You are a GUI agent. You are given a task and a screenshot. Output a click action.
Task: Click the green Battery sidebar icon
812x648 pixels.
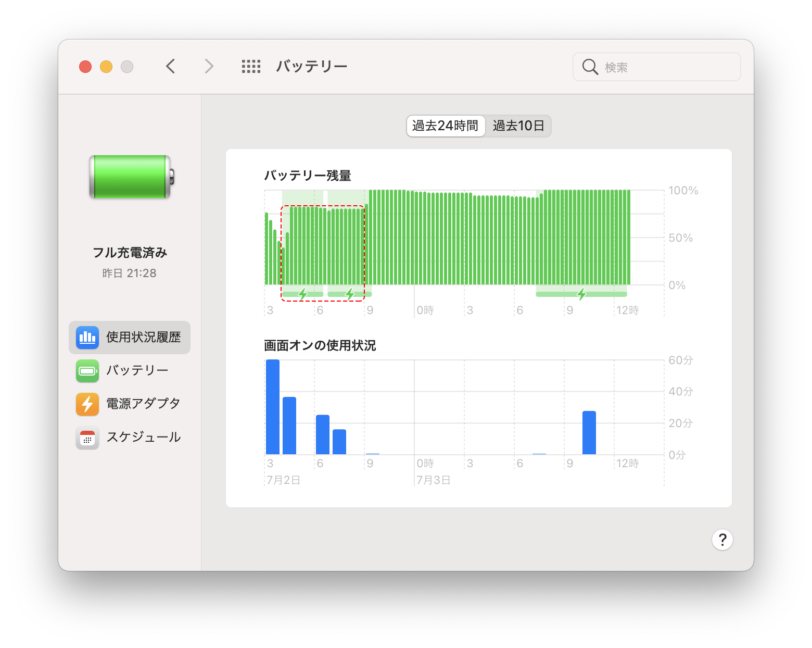tap(87, 371)
